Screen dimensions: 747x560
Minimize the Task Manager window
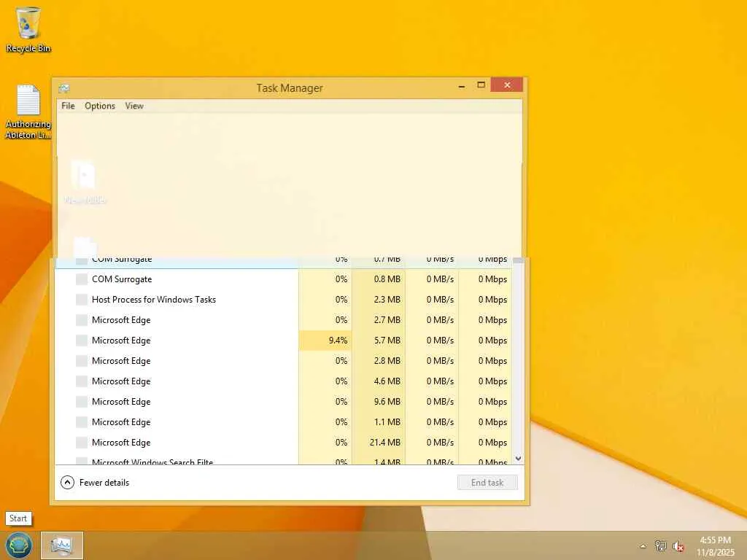tap(461, 86)
